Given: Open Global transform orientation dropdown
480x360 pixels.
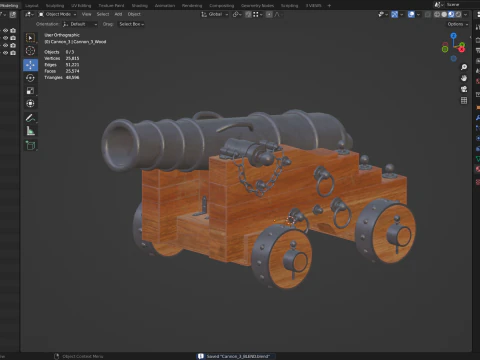Looking at the screenshot, I should point(215,14).
